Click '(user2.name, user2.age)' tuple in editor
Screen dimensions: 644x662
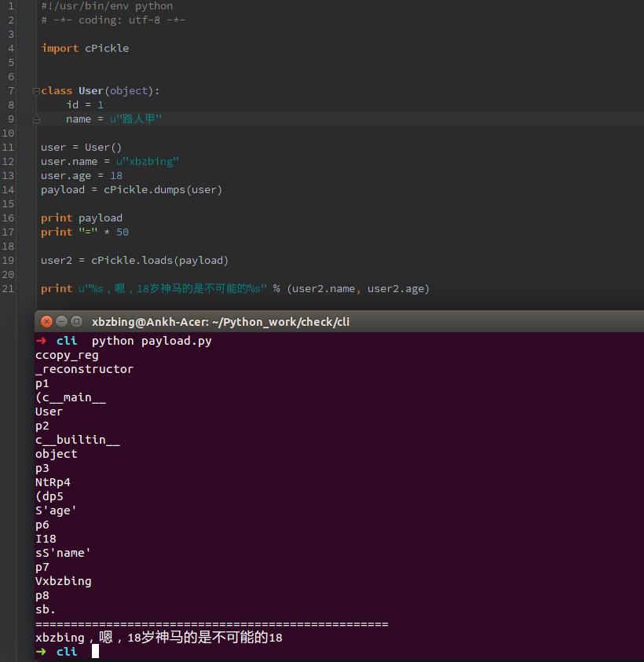click(x=358, y=289)
